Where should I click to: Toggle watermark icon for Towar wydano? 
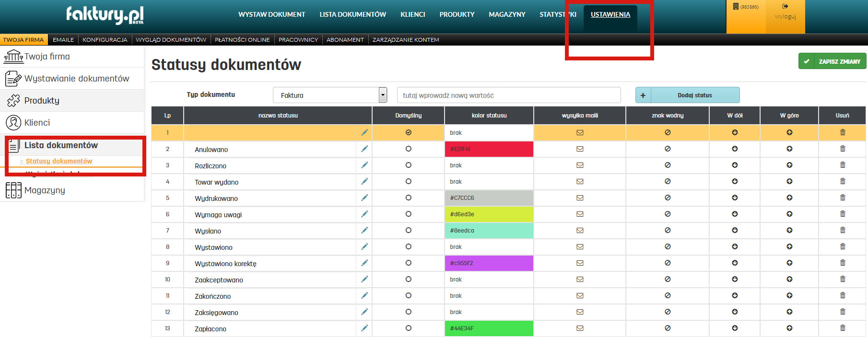pos(668,181)
